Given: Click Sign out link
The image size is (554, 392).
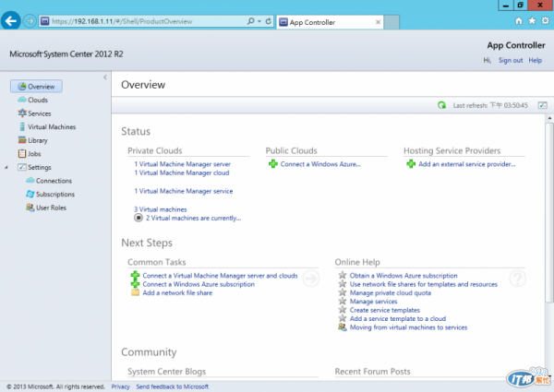Looking at the screenshot, I should [x=511, y=60].
